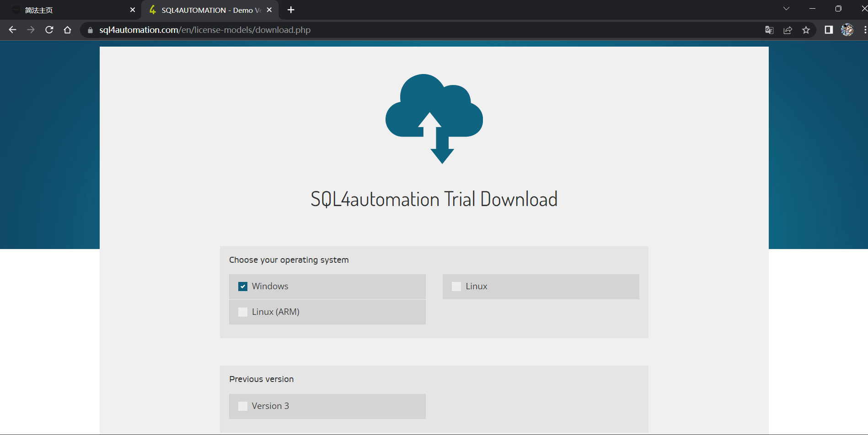
Task: Check the Linux checkbox
Action: [x=456, y=286]
